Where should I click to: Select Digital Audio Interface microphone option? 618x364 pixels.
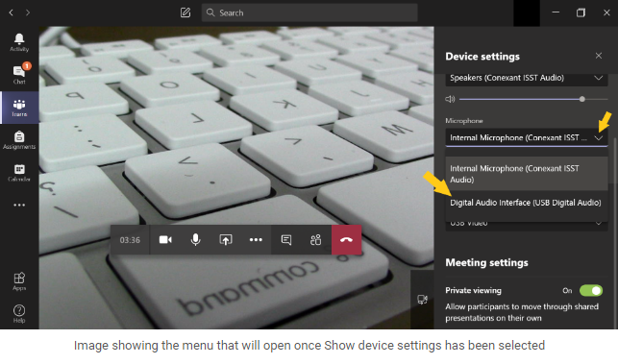[527, 203]
